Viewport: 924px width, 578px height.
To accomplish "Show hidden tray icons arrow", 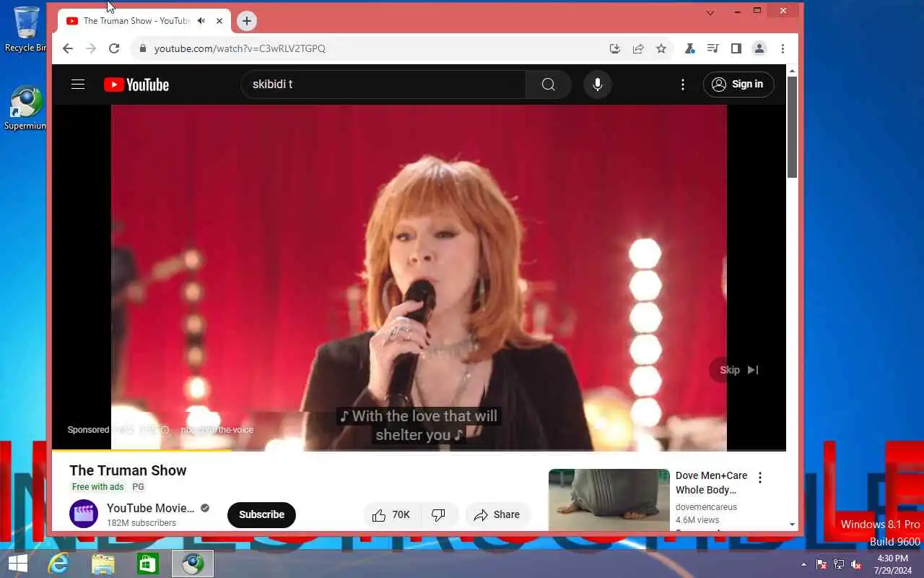I will (x=803, y=564).
